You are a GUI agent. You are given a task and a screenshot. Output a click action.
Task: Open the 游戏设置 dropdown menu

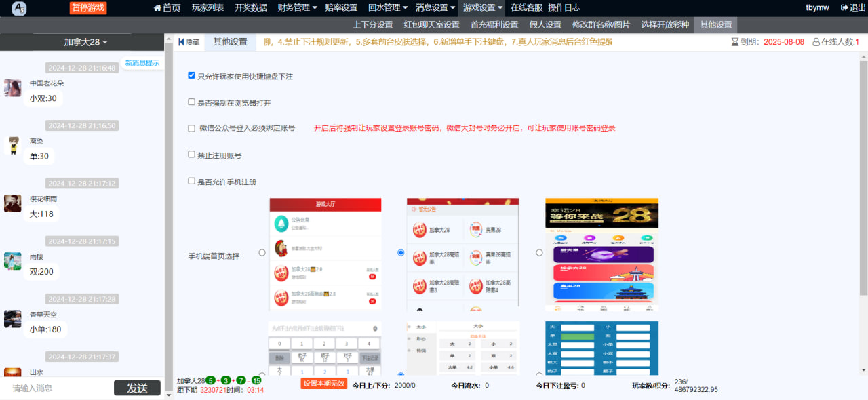tap(483, 8)
